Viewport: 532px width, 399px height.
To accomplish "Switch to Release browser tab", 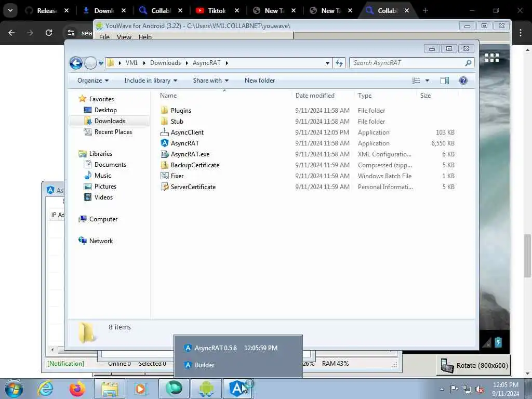I will (47, 10).
